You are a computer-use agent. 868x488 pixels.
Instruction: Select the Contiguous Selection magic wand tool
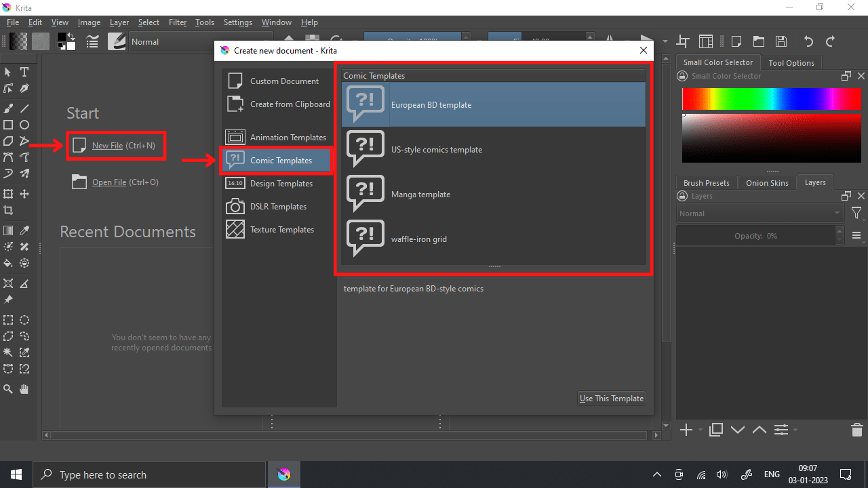tap(8, 352)
